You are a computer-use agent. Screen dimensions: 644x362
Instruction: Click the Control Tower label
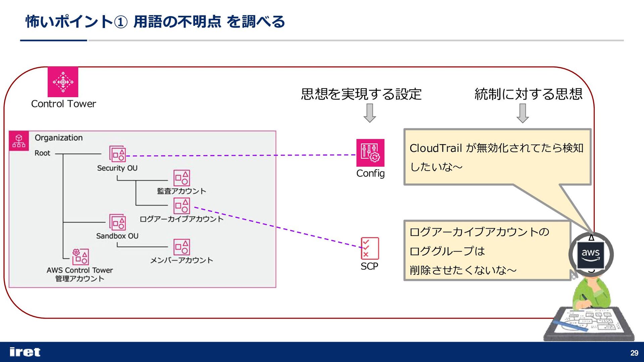(63, 104)
